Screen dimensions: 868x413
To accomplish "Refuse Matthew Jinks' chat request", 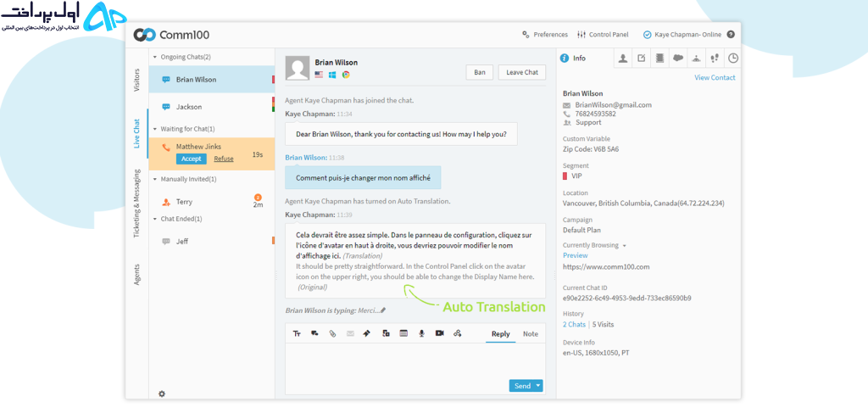I will click(224, 159).
